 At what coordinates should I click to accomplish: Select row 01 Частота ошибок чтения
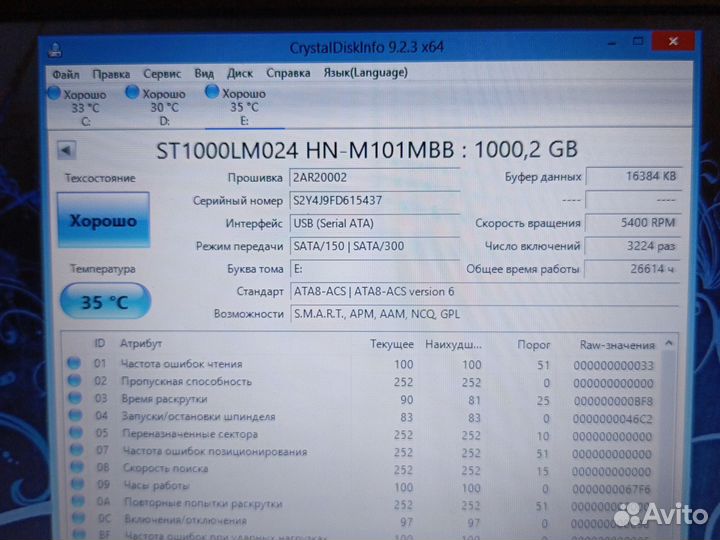tap(363, 365)
